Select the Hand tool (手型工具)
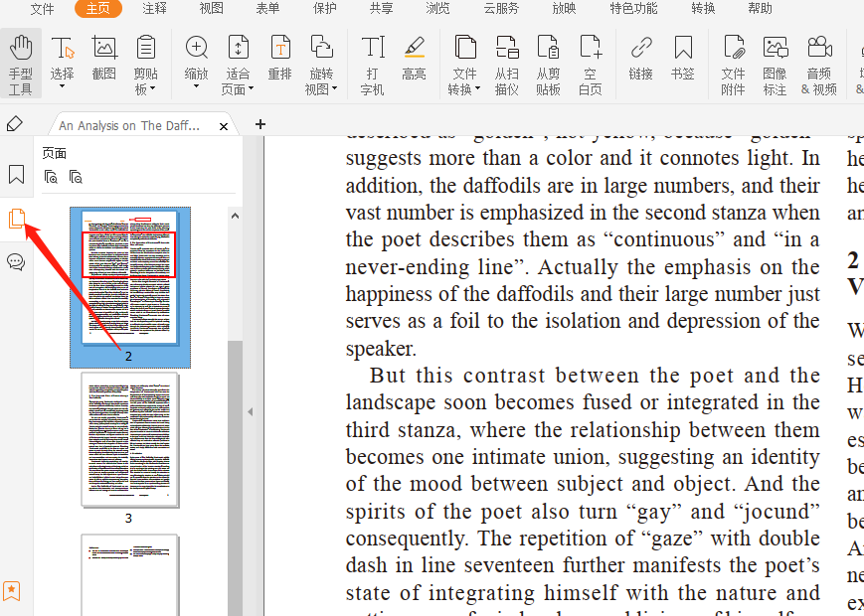Image resolution: width=864 pixels, height=616 pixels. (x=21, y=64)
